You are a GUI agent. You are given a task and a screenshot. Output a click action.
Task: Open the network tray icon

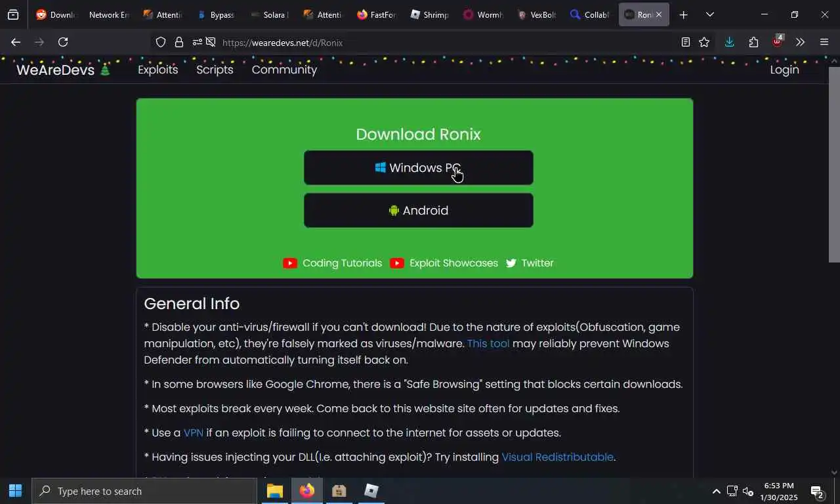point(732,491)
